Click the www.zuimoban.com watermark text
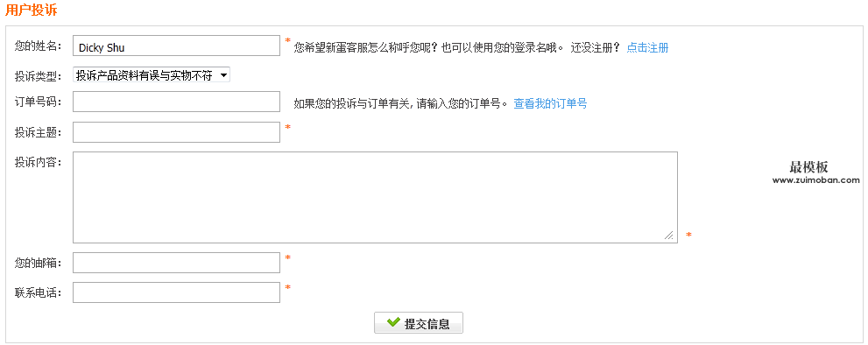The width and height of the screenshot is (868, 345). click(x=816, y=180)
